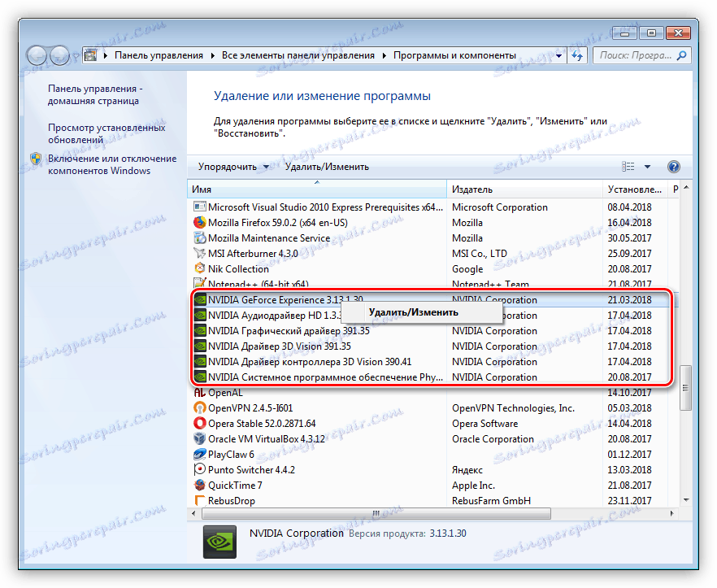Viewport: 717px width, 588px height.
Task: Click the change view icon
Action: coord(628,167)
